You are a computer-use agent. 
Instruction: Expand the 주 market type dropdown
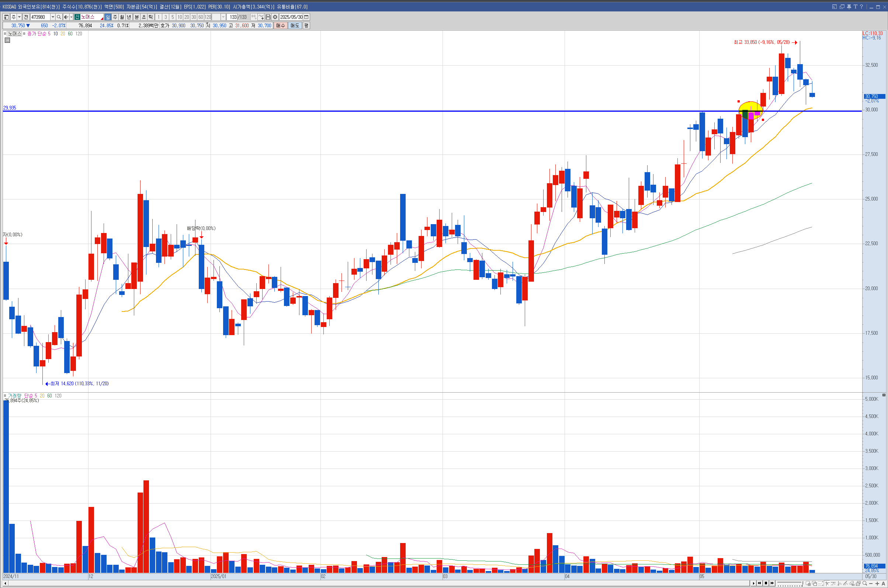(x=19, y=17)
